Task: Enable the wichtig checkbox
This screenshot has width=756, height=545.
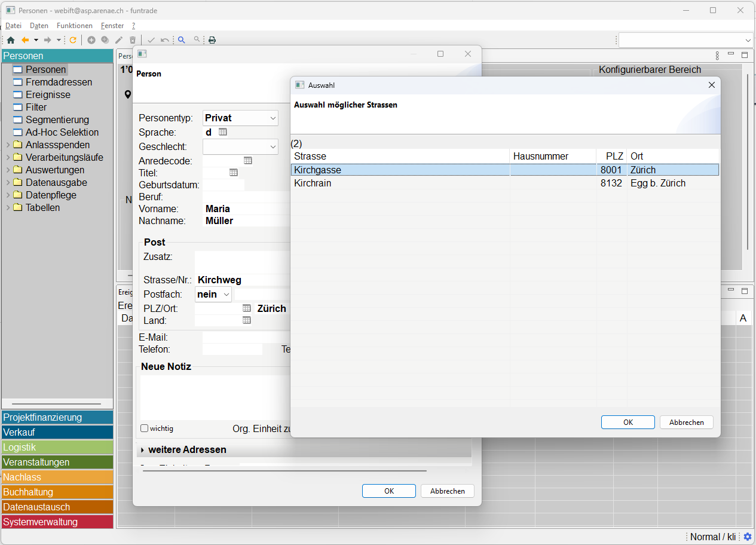Action: [144, 428]
